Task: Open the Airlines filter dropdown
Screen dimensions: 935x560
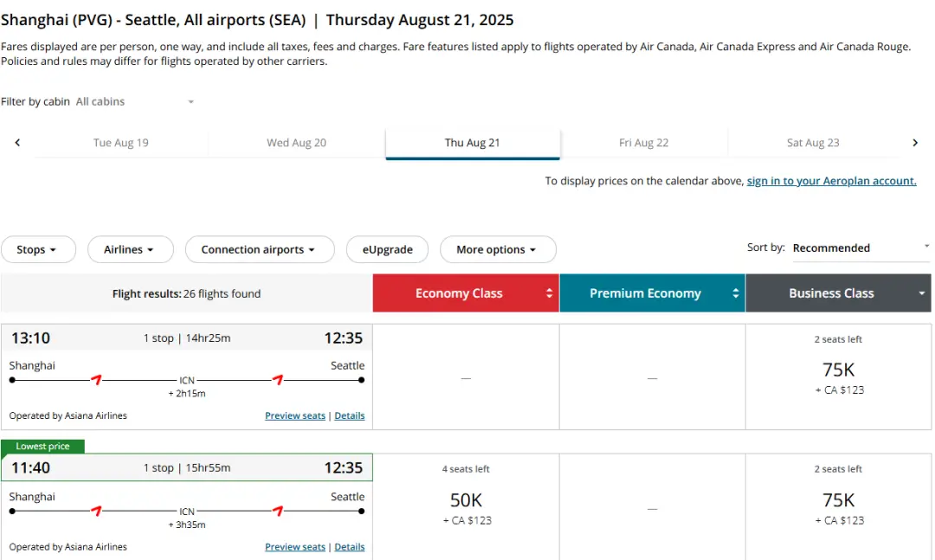Action: coord(130,249)
